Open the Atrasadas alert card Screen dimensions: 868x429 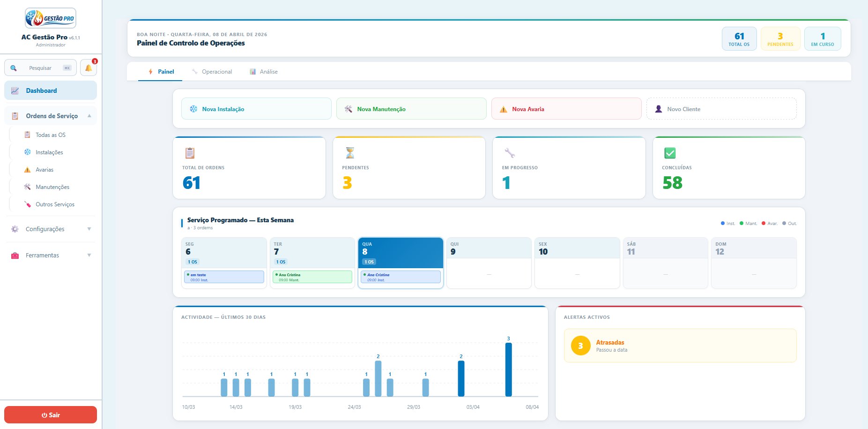click(x=680, y=346)
